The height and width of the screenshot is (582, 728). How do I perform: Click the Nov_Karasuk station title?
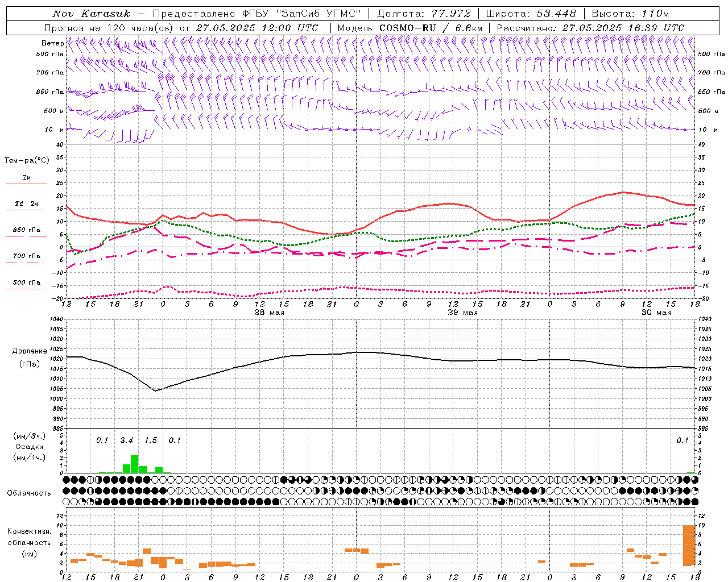(91, 14)
